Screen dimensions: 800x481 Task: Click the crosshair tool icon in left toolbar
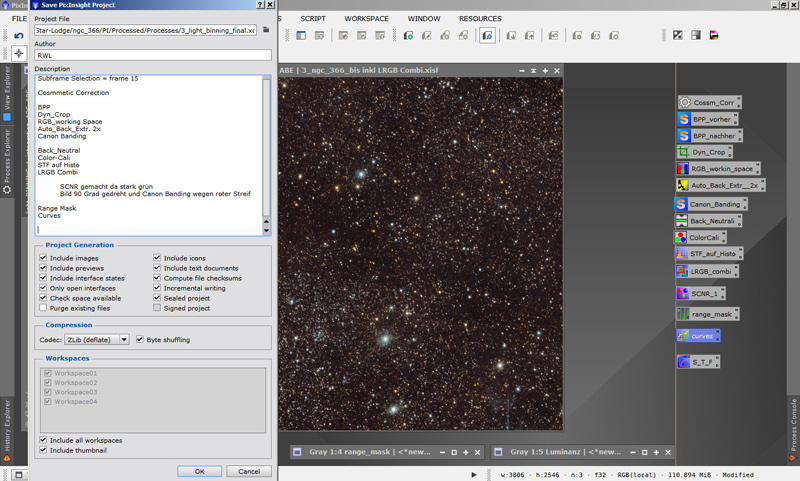19,53
